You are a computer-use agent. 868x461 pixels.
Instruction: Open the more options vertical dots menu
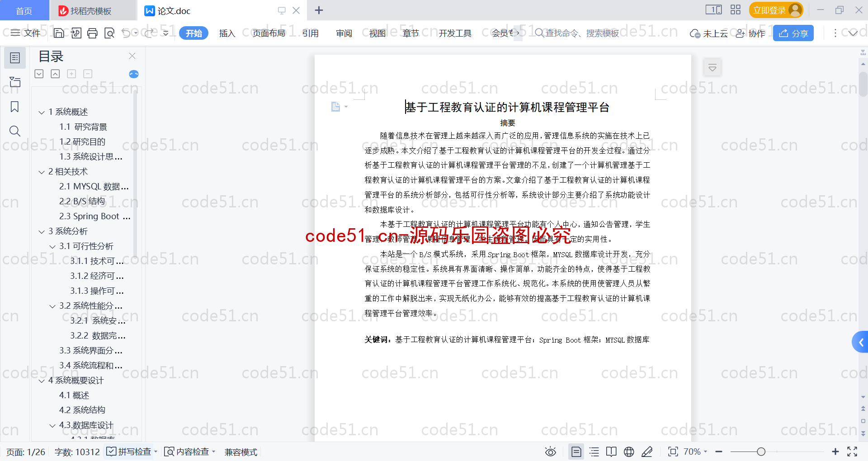coord(835,33)
